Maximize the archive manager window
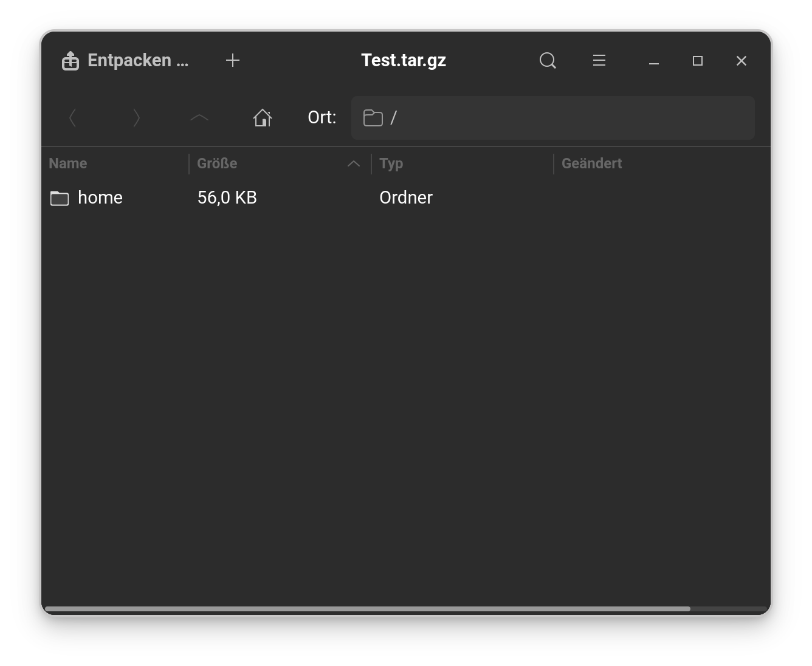Screen dimensions: 812x666 coord(698,61)
